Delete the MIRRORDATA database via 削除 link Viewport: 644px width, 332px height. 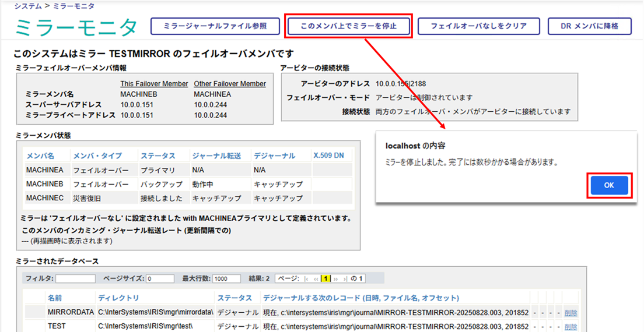tap(572, 313)
